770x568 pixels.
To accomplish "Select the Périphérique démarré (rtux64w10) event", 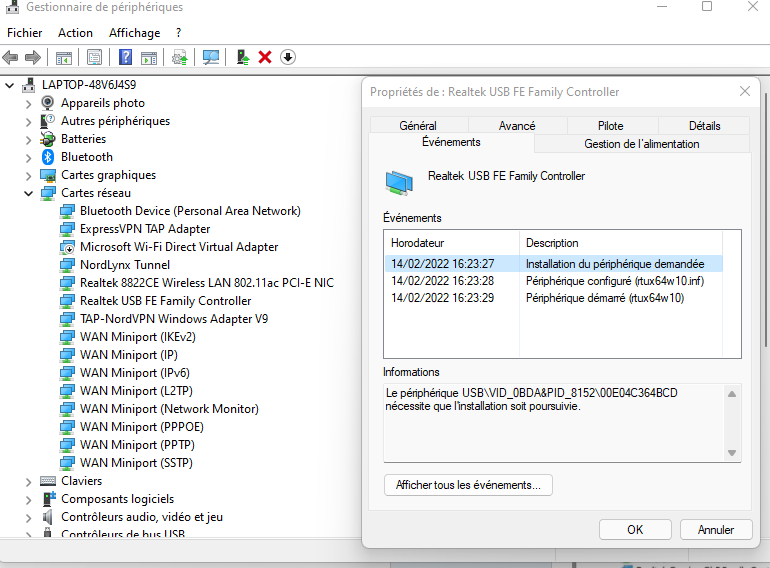I will [x=554, y=298].
